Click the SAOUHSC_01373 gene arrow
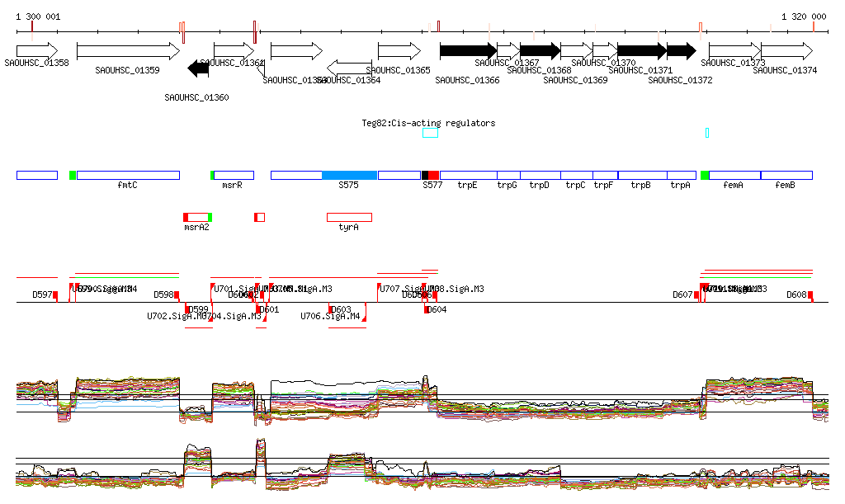 [734, 51]
